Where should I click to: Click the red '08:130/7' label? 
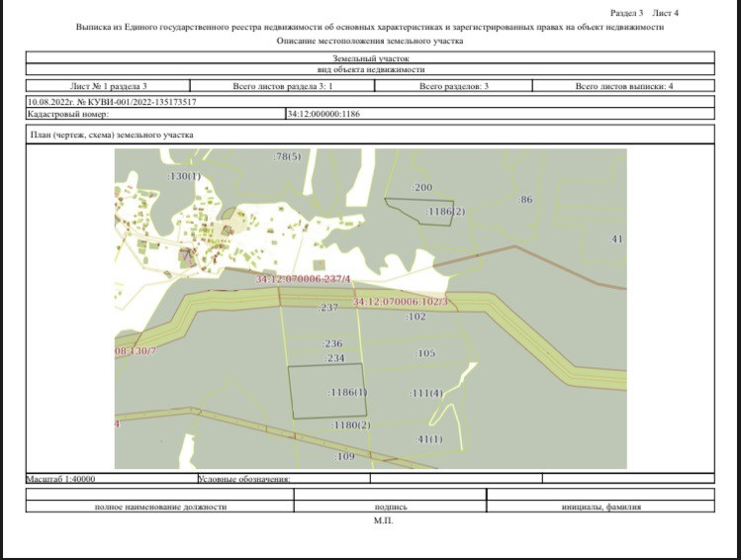(x=136, y=351)
